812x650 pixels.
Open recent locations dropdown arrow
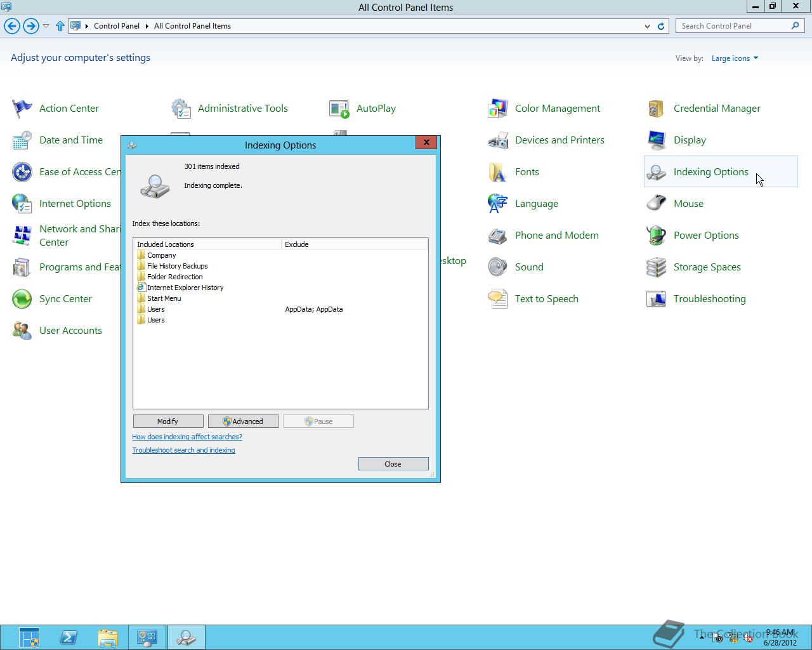coord(46,26)
